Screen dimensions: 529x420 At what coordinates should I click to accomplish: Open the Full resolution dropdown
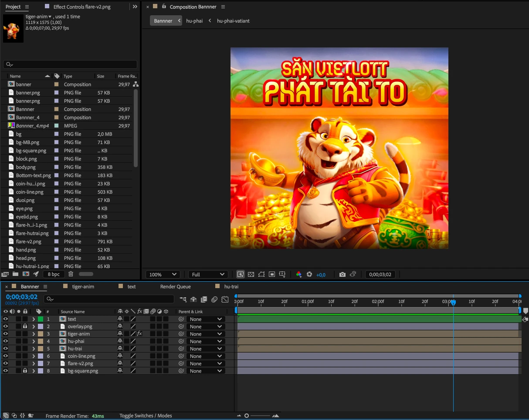[208, 274]
